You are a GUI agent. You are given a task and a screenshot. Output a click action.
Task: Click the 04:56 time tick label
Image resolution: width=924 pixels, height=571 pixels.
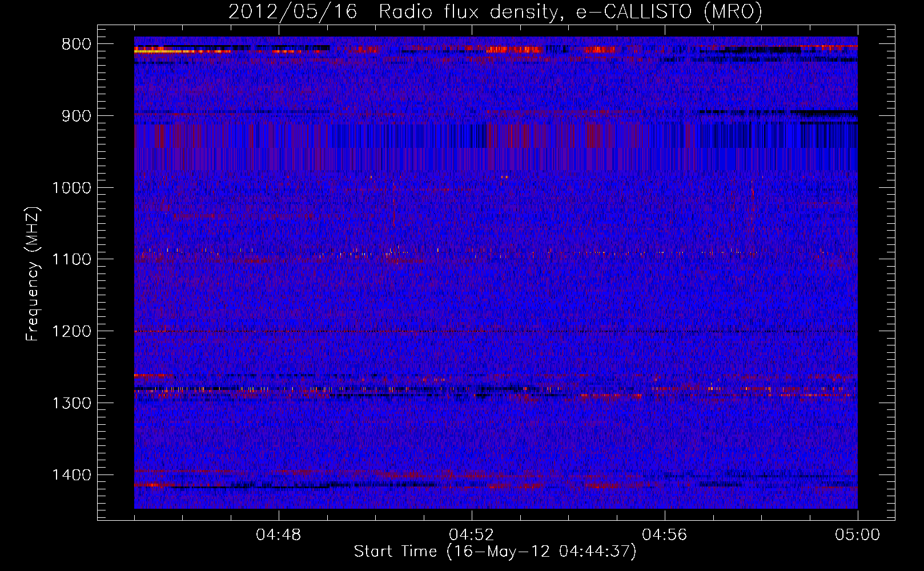665,535
